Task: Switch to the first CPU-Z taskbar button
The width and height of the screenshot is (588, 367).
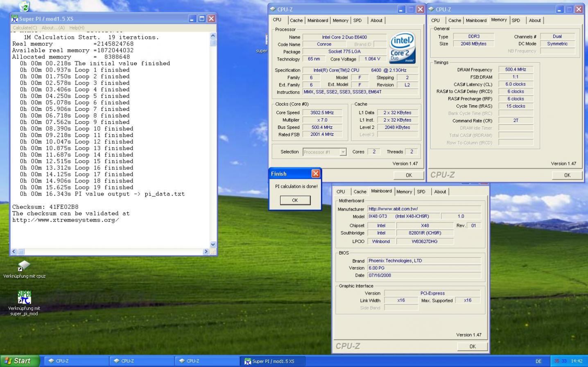Action: pyautogui.click(x=76, y=361)
